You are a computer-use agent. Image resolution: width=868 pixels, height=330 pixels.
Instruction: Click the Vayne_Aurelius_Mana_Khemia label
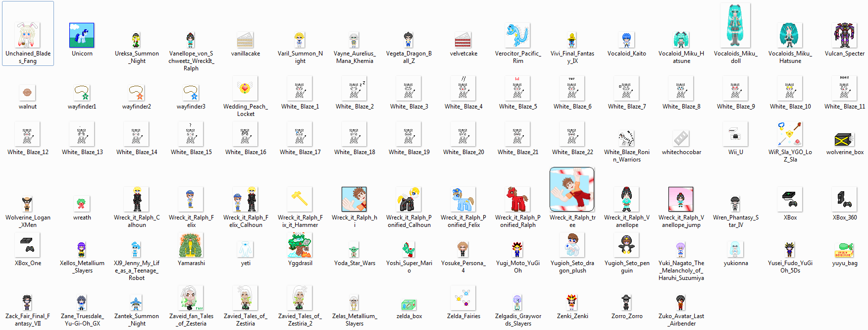pos(355,57)
